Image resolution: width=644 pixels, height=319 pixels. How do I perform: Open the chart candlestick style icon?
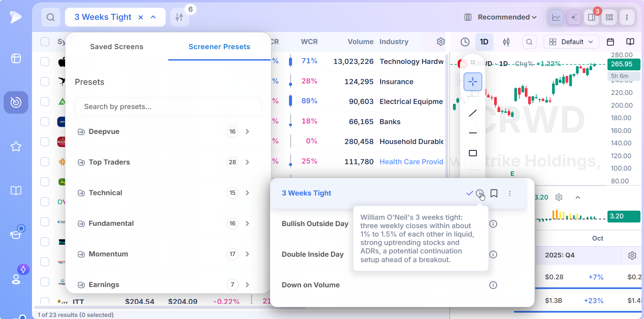point(506,42)
